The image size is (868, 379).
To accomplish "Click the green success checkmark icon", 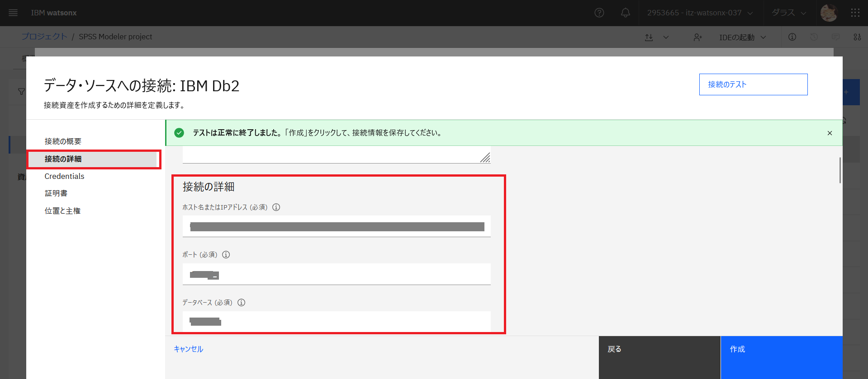I will coord(179,133).
